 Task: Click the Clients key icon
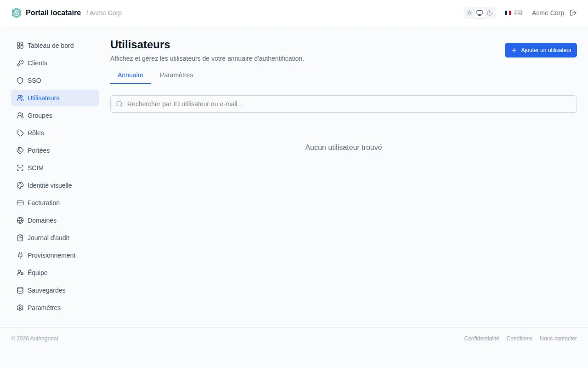click(20, 63)
